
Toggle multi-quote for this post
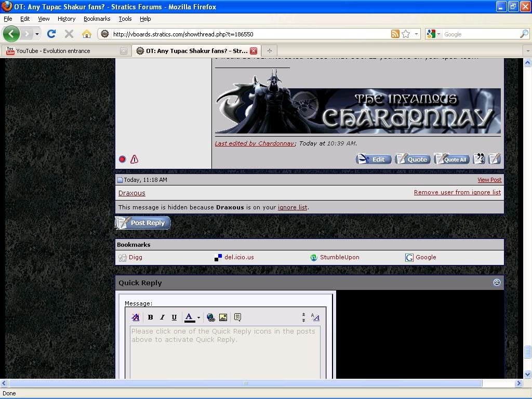click(x=479, y=158)
